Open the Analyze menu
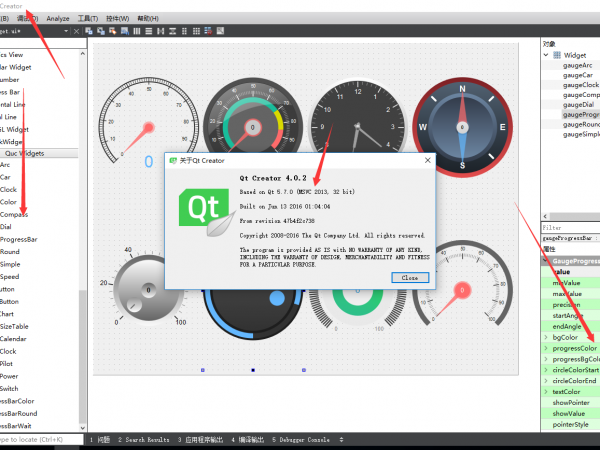The image size is (600, 450). click(58, 18)
